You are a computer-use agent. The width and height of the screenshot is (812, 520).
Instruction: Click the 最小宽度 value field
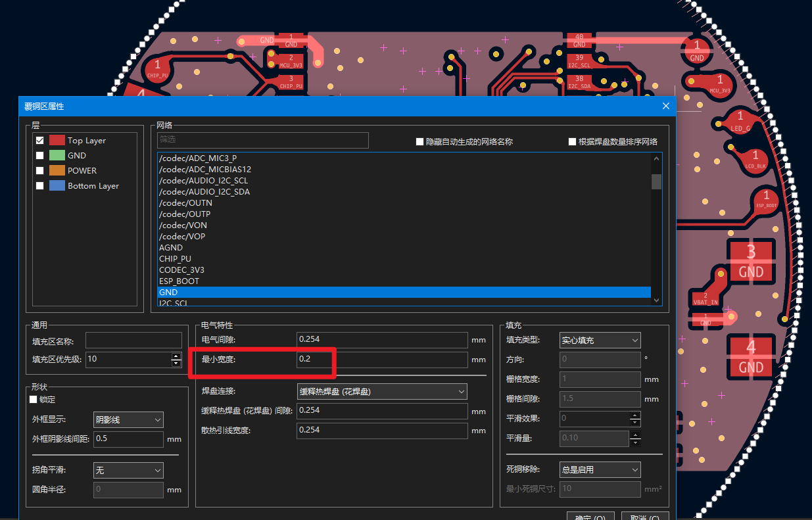click(x=381, y=360)
